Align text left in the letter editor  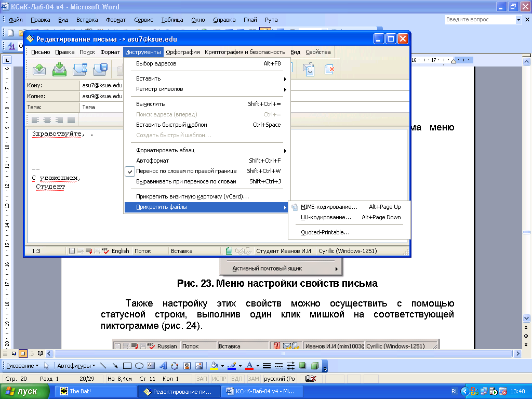click(x=35, y=119)
